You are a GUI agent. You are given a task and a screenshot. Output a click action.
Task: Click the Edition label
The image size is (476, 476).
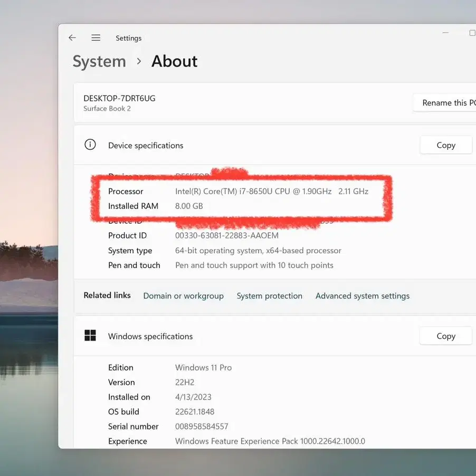(121, 368)
